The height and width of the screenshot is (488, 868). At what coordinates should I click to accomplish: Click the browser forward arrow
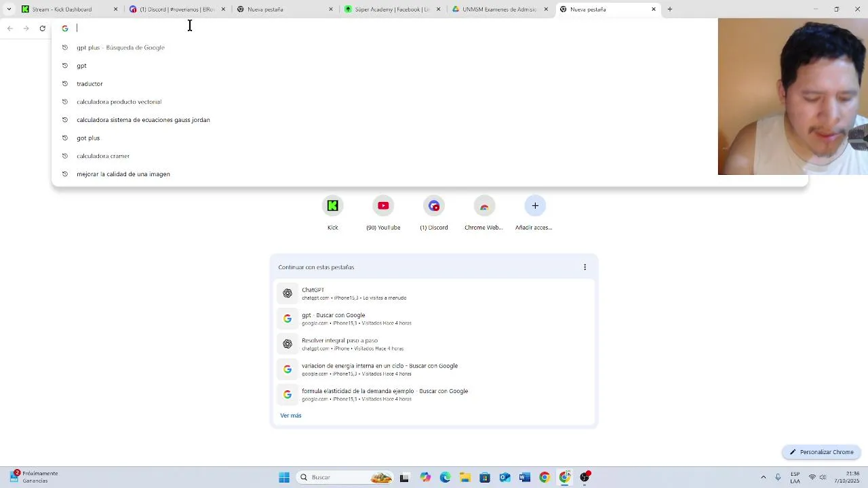[26, 28]
